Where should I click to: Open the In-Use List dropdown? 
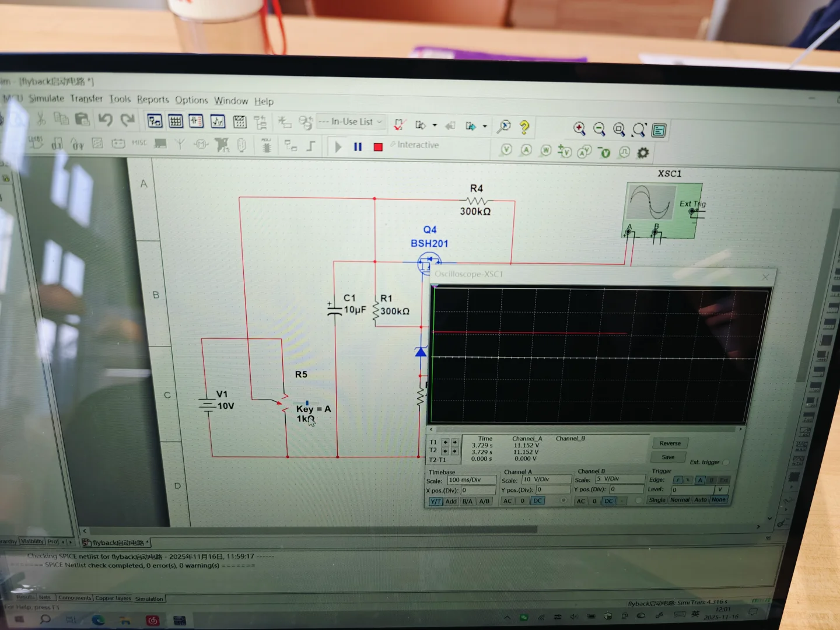point(379,121)
